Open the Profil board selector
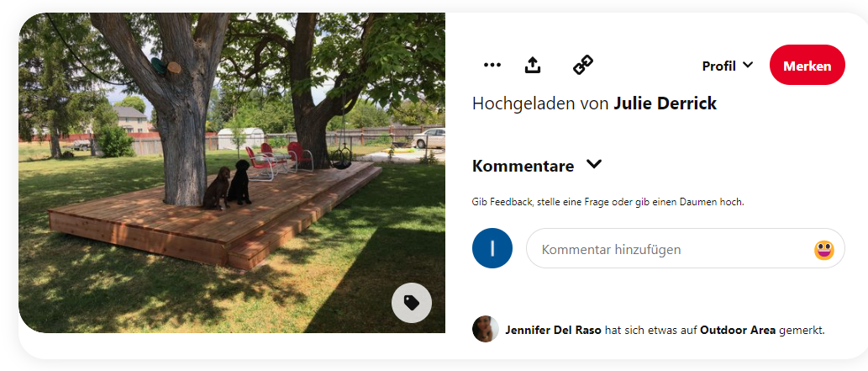This screenshot has width=868, height=371. 728,66
